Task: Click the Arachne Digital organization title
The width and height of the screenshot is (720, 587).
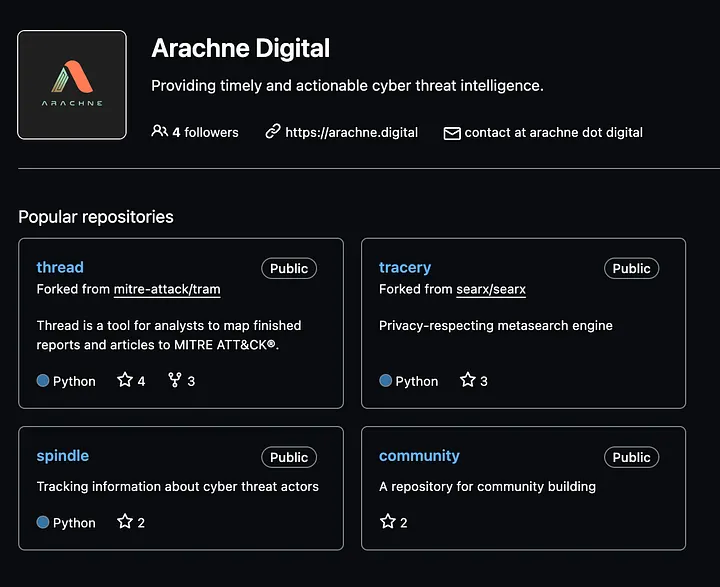Action: (x=241, y=48)
